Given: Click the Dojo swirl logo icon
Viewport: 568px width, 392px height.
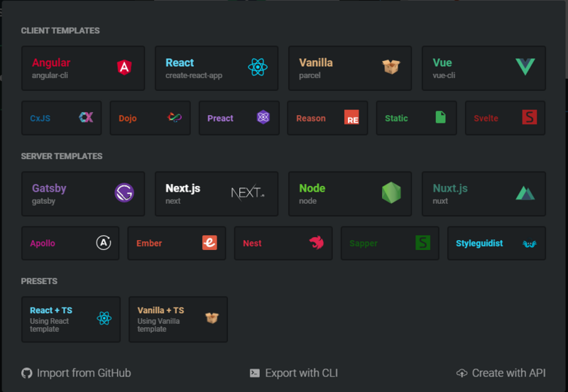Looking at the screenshot, I should tap(175, 117).
